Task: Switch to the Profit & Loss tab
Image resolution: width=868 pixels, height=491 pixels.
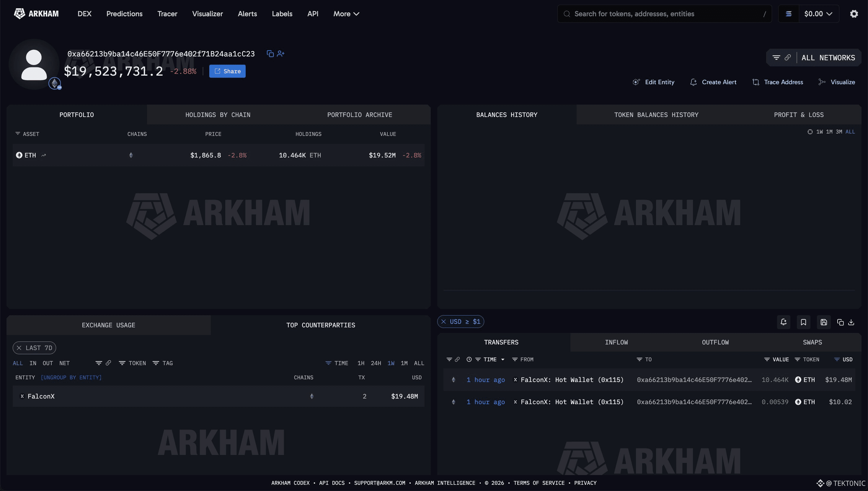Action: (799, 115)
